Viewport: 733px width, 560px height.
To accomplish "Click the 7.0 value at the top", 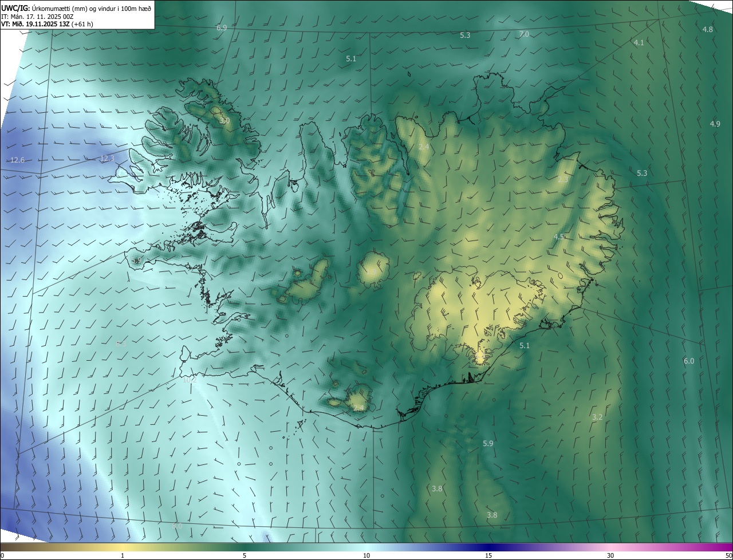I will point(524,34).
